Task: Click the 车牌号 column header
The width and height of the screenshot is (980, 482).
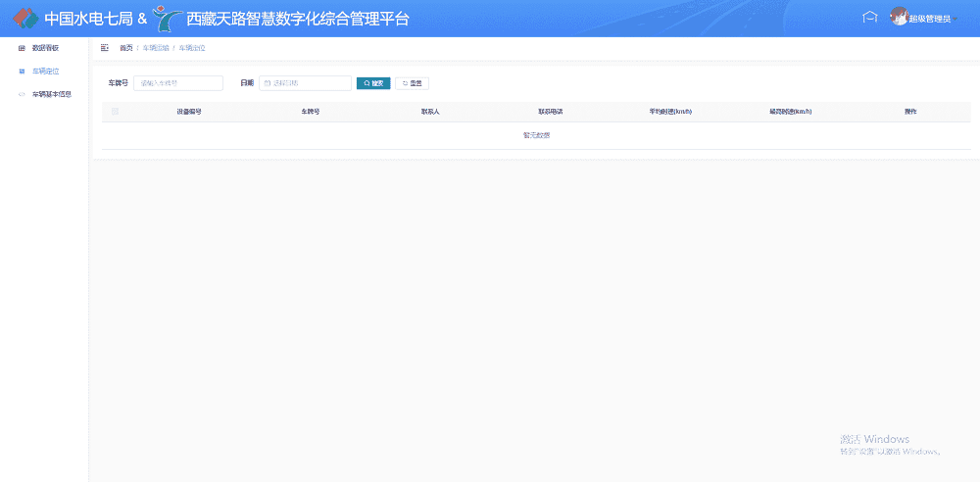Action: coord(311,112)
